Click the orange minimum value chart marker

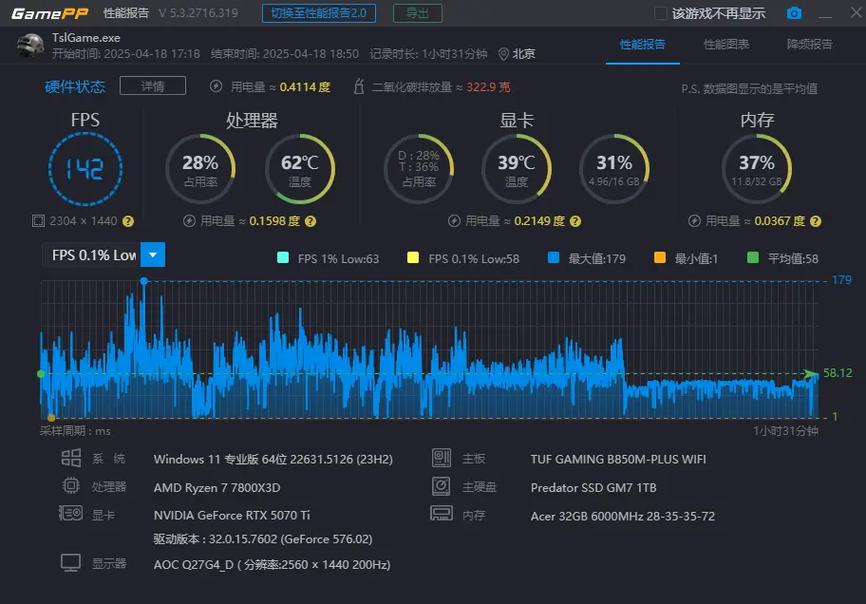pyautogui.click(x=51, y=417)
